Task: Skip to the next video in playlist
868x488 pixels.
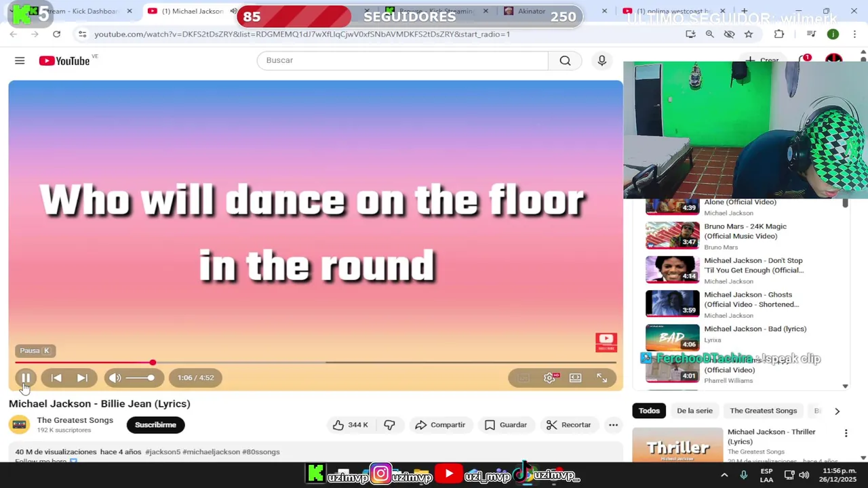Action: 82,378
